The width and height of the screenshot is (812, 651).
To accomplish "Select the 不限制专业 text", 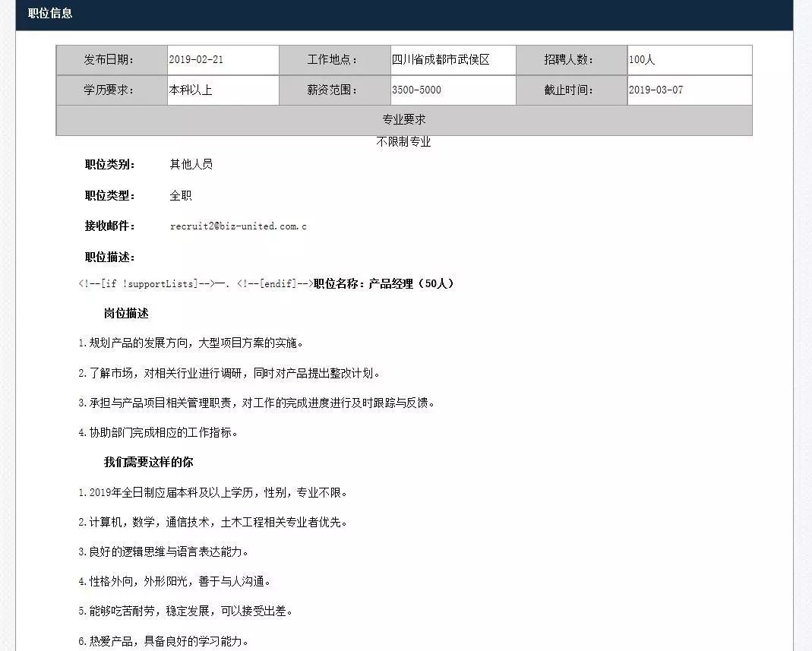I will point(403,142).
